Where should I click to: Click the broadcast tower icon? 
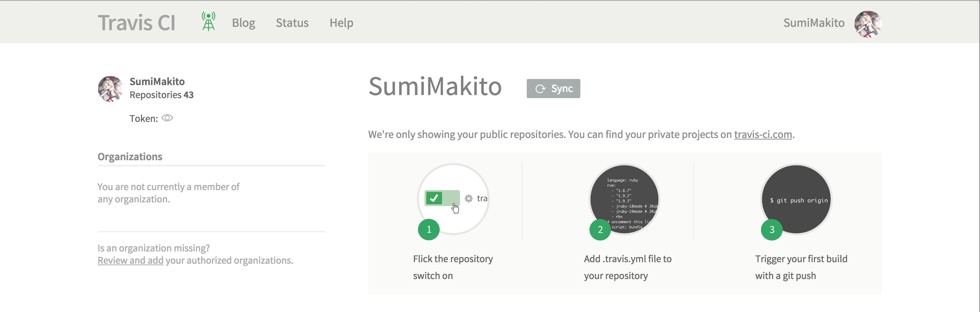click(x=208, y=21)
